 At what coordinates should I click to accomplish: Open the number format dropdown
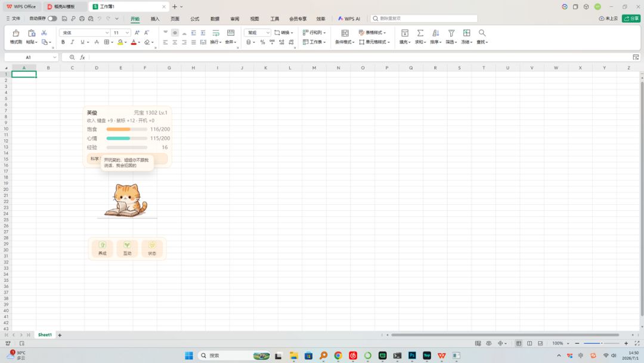268,32
